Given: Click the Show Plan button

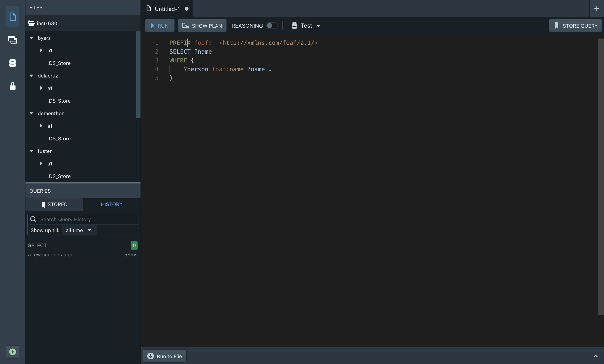Looking at the screenshot, I should pyautogui.click(x=202, y=26).
